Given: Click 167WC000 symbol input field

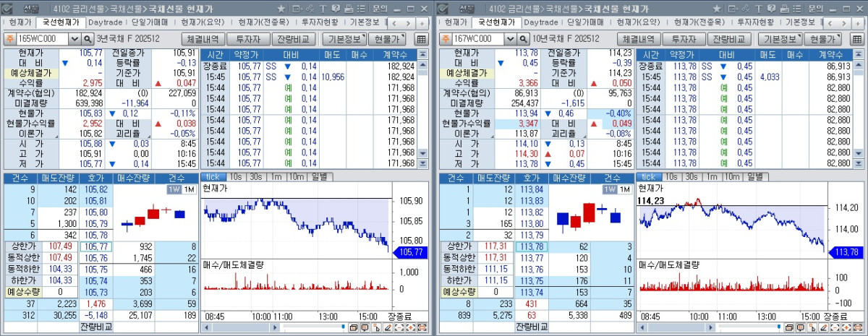Looking at the screenshot, I should coord(477,39).
